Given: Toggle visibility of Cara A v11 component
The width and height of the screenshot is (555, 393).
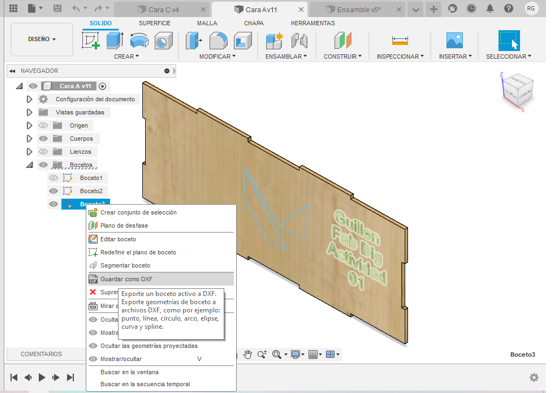Looking at the screenshot, I should pyautogui.click(x=33, y=86).
